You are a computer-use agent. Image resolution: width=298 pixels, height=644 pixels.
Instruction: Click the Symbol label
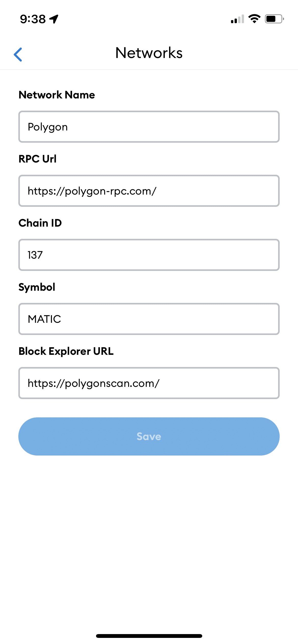click(x=37, y=287)
